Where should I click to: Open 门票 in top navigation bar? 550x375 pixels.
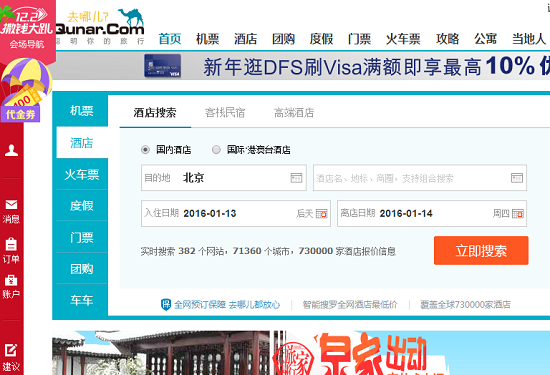pos(359,39)
